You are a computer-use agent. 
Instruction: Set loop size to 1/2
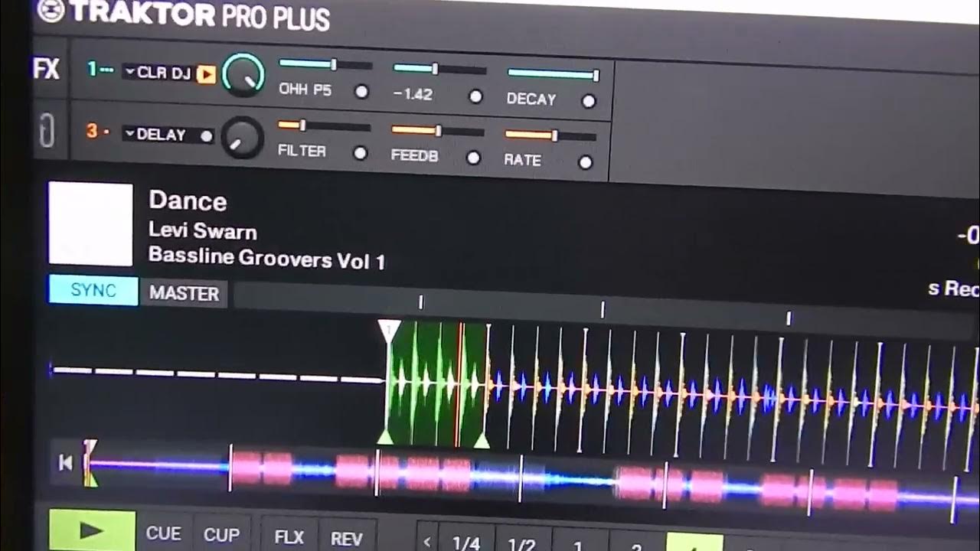tap(522, 543)
